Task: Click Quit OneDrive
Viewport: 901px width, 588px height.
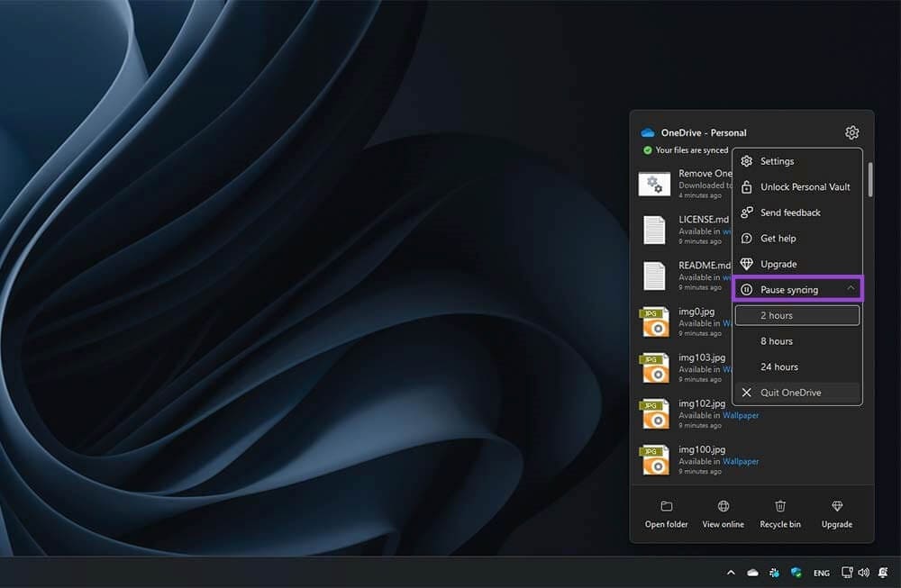Action: (x=797, y=393)
